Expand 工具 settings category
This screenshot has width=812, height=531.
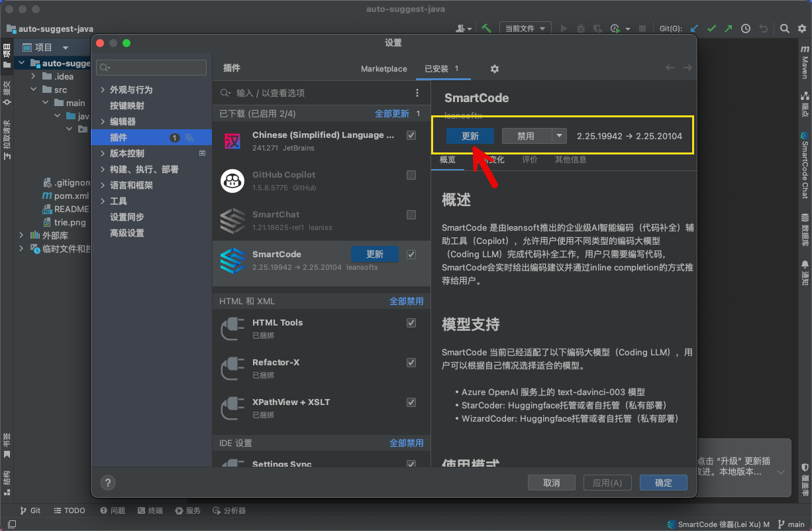pos(102,201)
